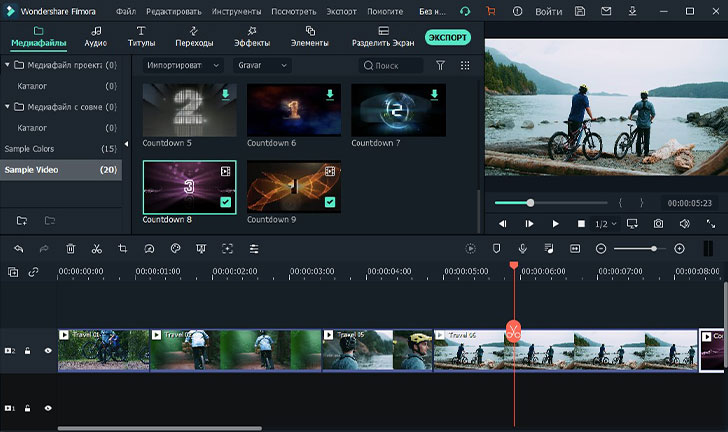Click the microphone voiceover record icon
This screenshot has height=432, width=728.
tap(522, 248)
